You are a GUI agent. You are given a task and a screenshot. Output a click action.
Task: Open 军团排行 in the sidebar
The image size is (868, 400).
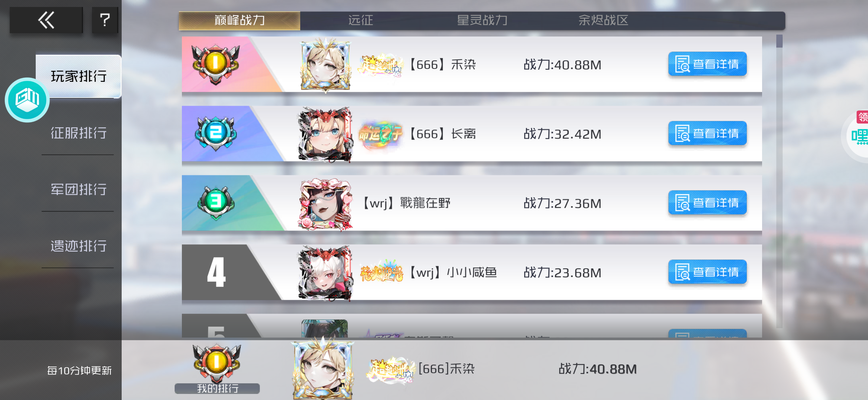coord(78,189)
